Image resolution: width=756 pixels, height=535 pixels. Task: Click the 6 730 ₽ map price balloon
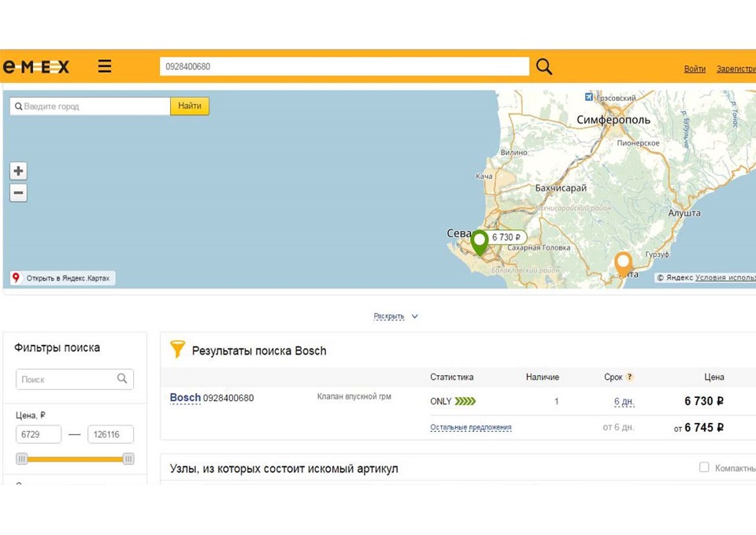pyautogui.click(x=506, y=237)
